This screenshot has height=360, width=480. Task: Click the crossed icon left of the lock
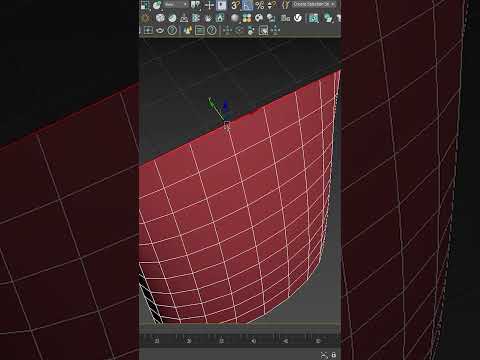tap(324, 355)
